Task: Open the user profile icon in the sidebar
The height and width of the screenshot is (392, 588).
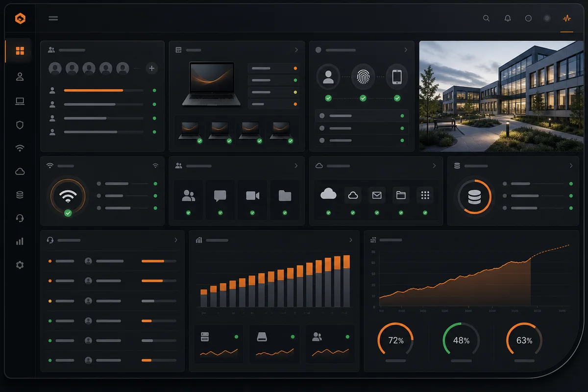Action: pos(20,76)
